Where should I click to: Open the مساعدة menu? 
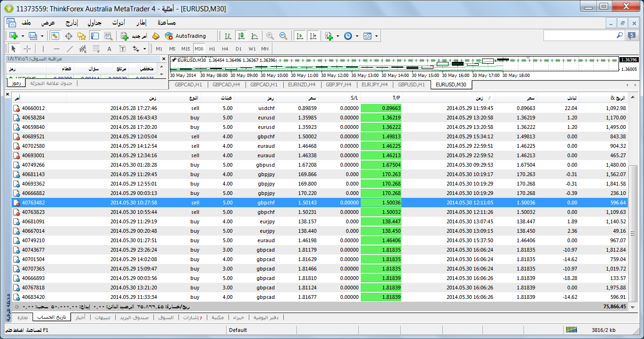[x=166, y=23]
